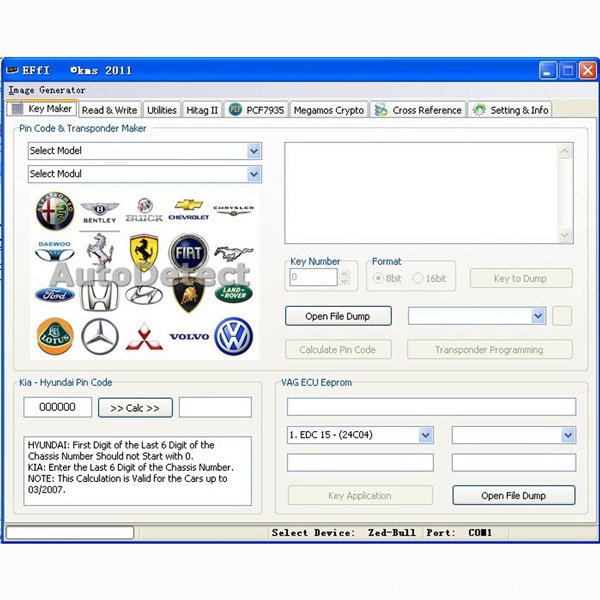Viewport: 600px width, 600px height.
Task: Click the Lamborghini bull logo
Action: (189, 295)
